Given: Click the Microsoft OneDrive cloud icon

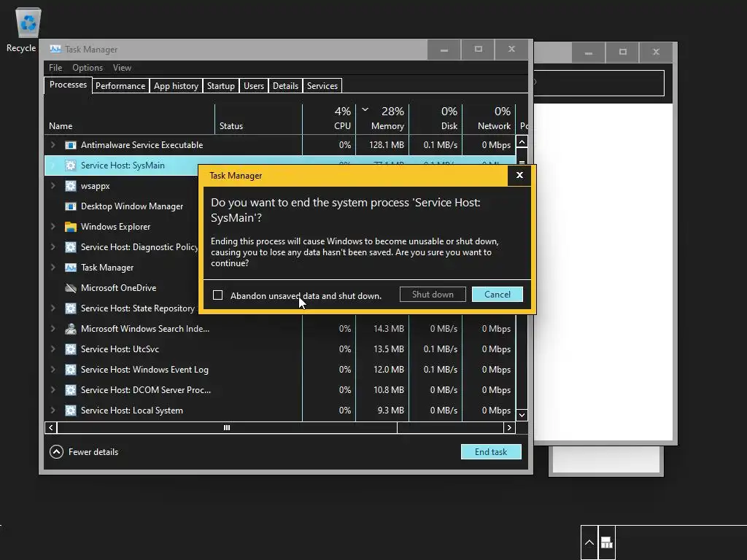Looking at the screenshot, I should coord(71,288).
